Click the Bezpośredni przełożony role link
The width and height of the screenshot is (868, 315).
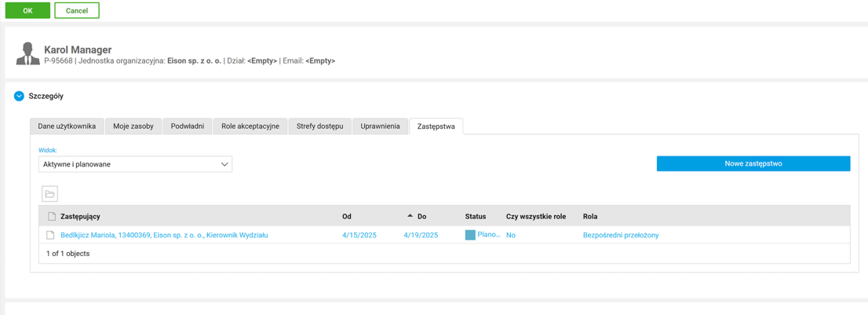(x=620, y=235)
